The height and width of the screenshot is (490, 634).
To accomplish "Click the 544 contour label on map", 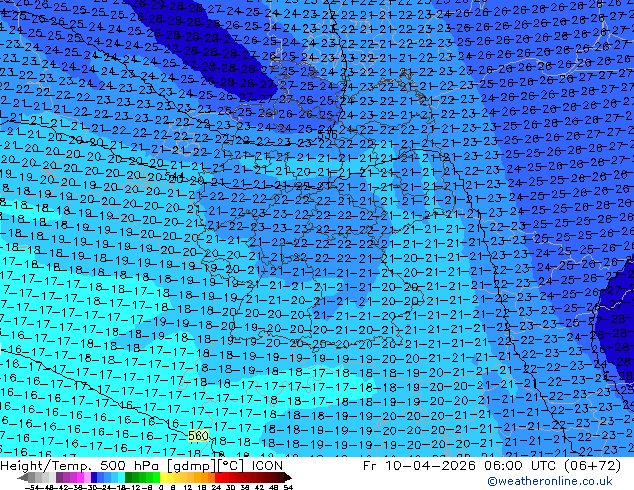I will 174,176.
